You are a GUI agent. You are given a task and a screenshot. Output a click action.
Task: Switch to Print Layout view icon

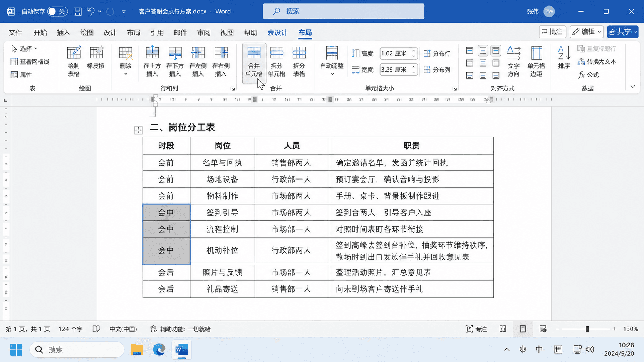tap(523, 329)
